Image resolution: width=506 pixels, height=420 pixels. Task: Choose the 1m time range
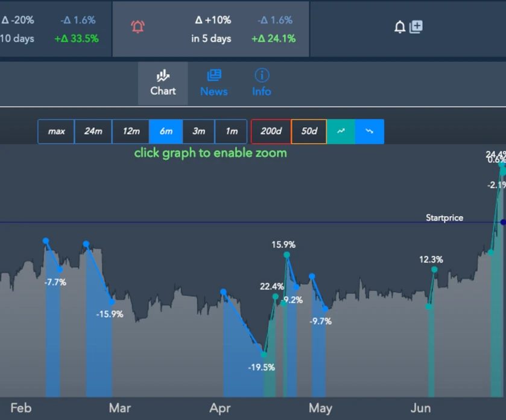tap(231, 131)
